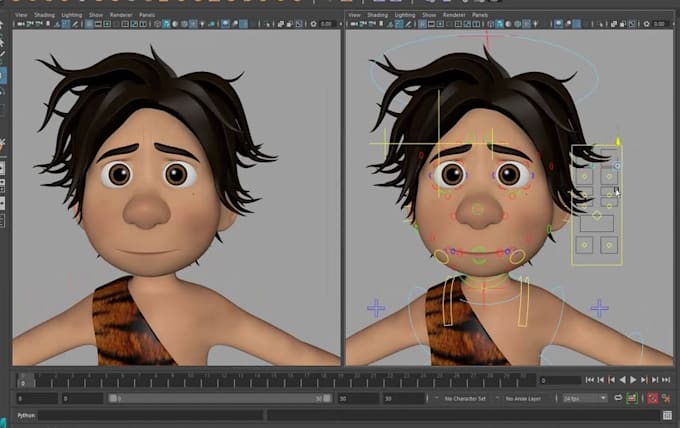Open the Show menu in right viewport panel
Screen dimensions: 680x428
pos(429,15)
